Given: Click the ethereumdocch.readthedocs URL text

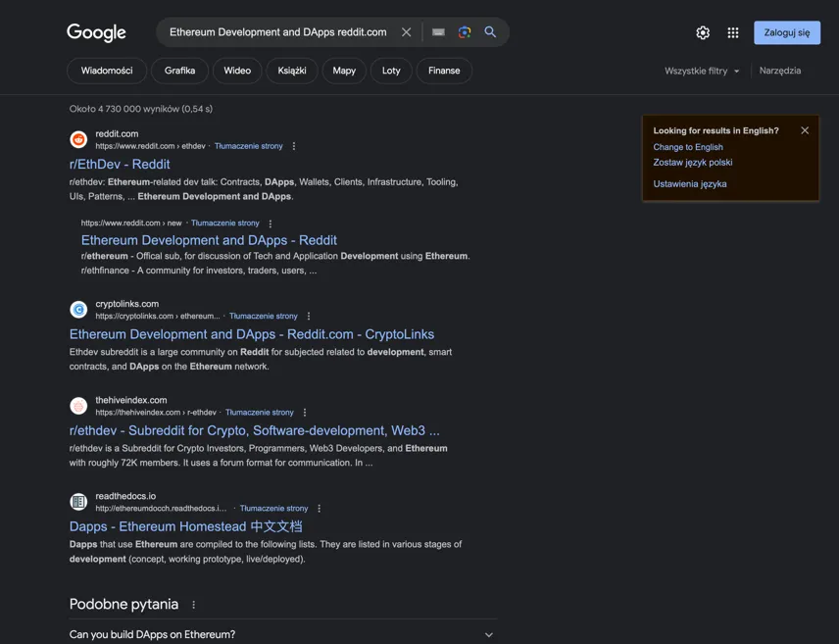Looking at the screenshot, I should pos(161,509).
